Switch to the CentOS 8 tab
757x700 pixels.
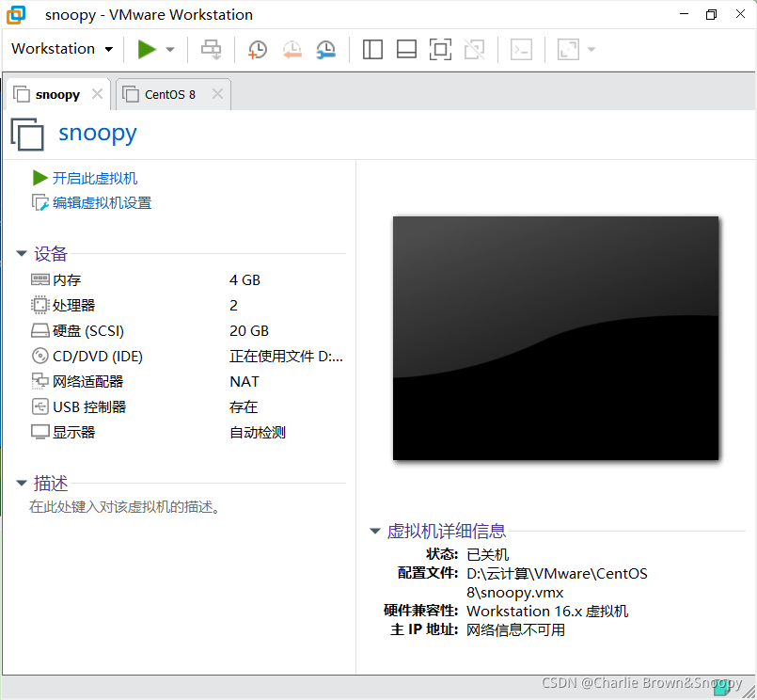170,95
